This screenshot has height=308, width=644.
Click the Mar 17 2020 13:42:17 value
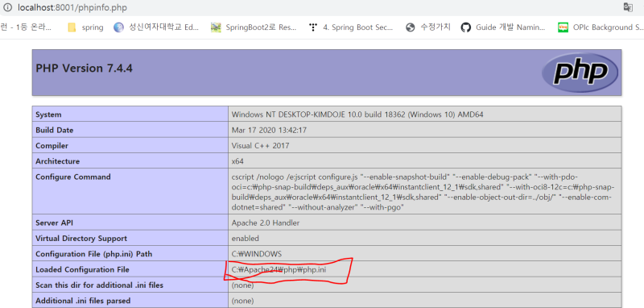[x=269, y=130]
